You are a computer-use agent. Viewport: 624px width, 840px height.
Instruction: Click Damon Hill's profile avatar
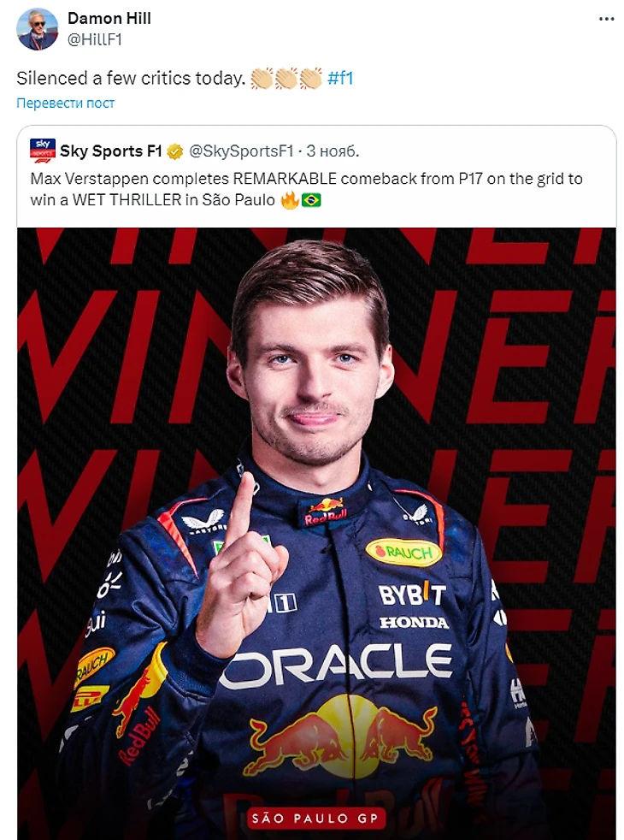(x=38, y=29)
